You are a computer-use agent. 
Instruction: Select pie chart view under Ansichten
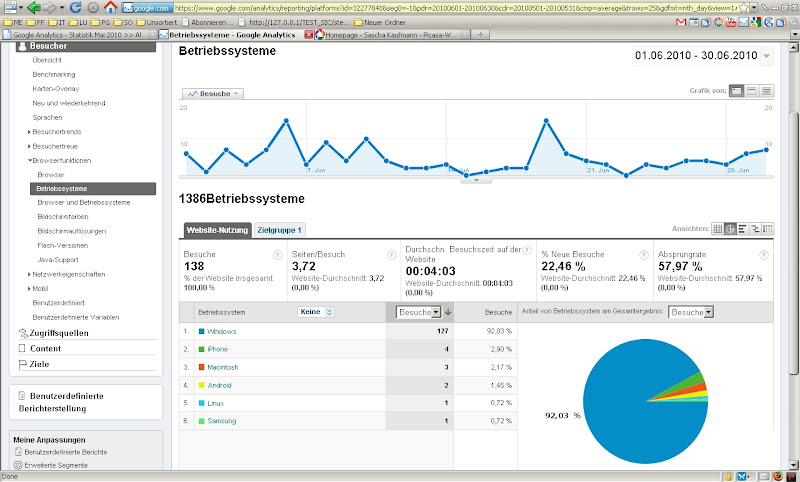(x=730, y=229)
